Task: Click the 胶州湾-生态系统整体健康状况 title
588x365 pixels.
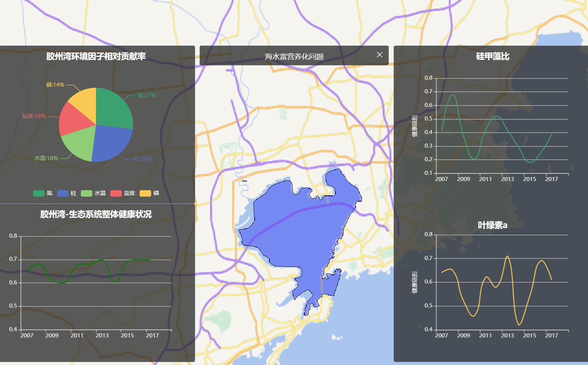Action: pyautogui.click(x=96, y=214)
